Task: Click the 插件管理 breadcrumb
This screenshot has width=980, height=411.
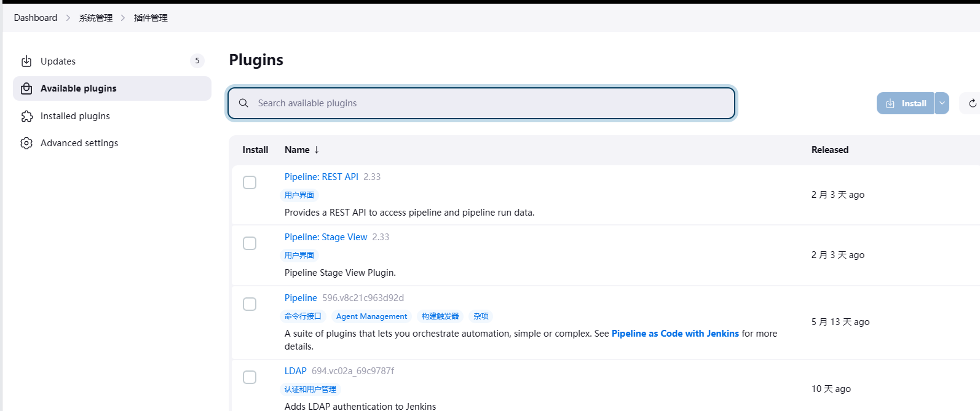Action: 151,18
